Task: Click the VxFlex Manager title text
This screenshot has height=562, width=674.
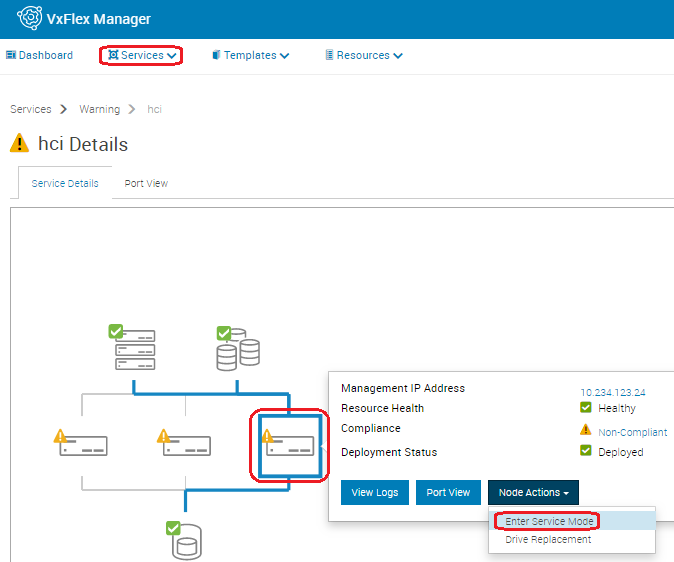Action: tap(98, 19)
